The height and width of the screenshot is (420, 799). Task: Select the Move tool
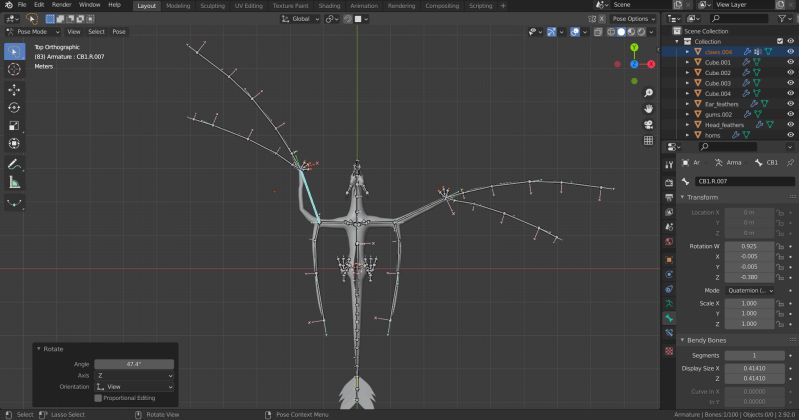[x=14, y=90]
